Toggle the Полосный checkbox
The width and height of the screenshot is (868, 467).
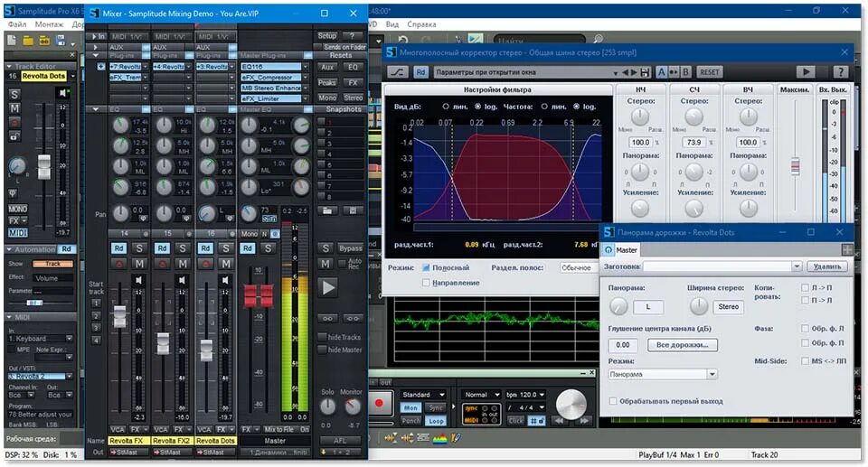point(426,267)
